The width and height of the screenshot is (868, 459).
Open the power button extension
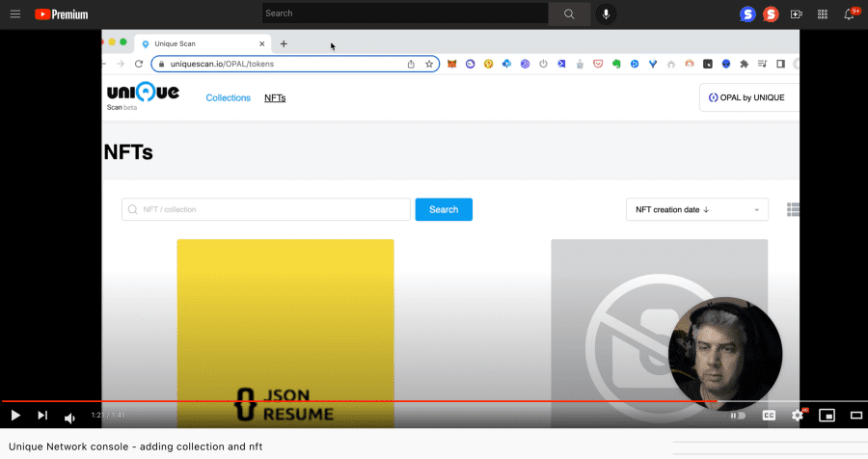[x=543, y=64]
